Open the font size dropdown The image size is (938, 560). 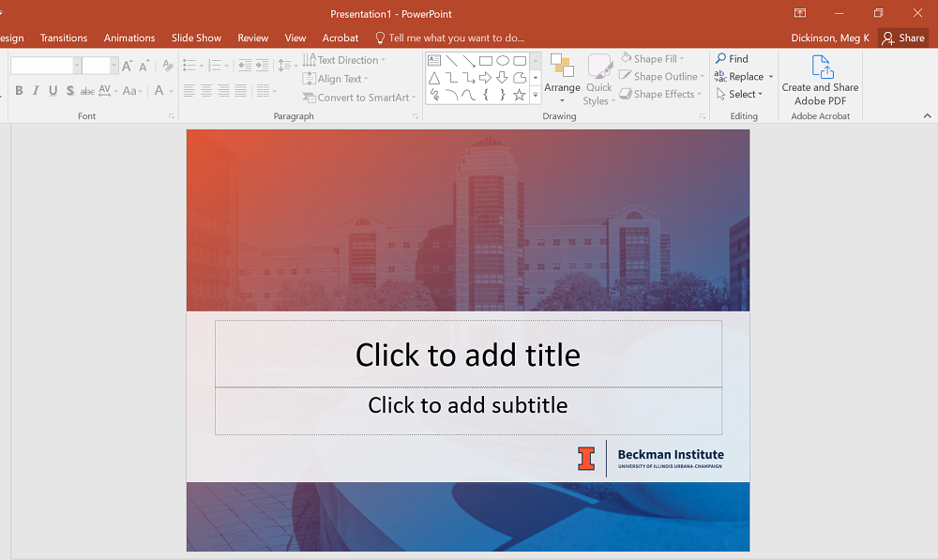point(113,66)
